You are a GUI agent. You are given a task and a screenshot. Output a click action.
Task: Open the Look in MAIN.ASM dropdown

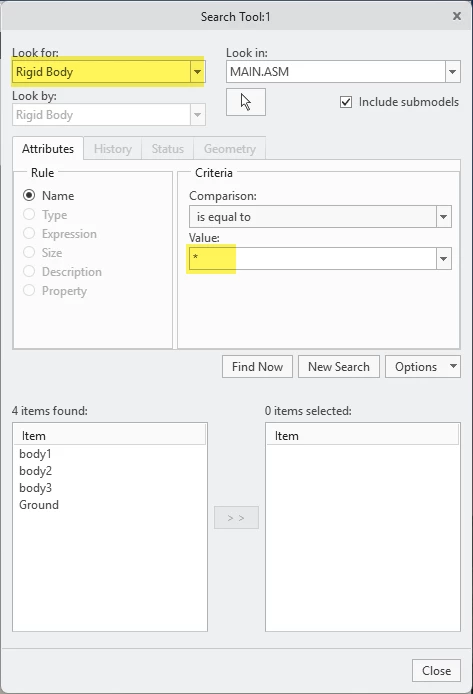(452, 72)
